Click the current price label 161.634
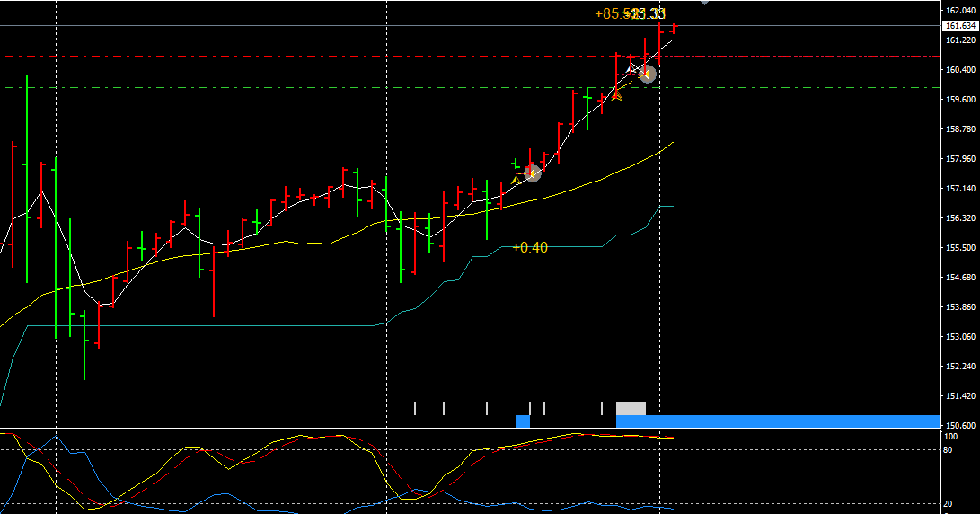 tap(960, 26)
